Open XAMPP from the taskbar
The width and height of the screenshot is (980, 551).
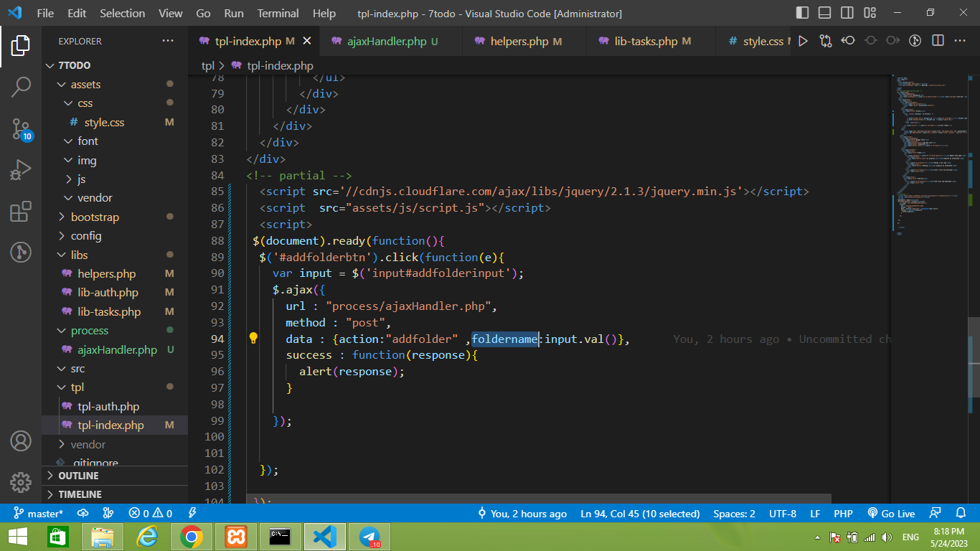[237, 536]
